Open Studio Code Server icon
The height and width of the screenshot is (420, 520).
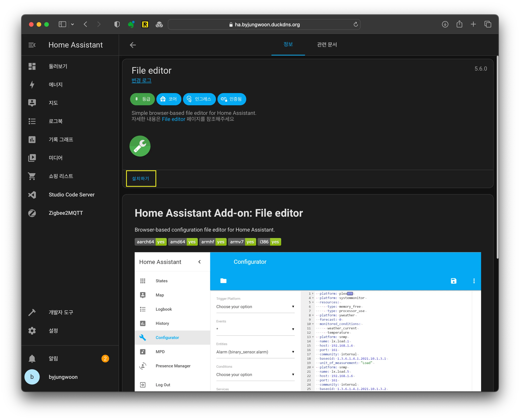[x=32, y=195]
